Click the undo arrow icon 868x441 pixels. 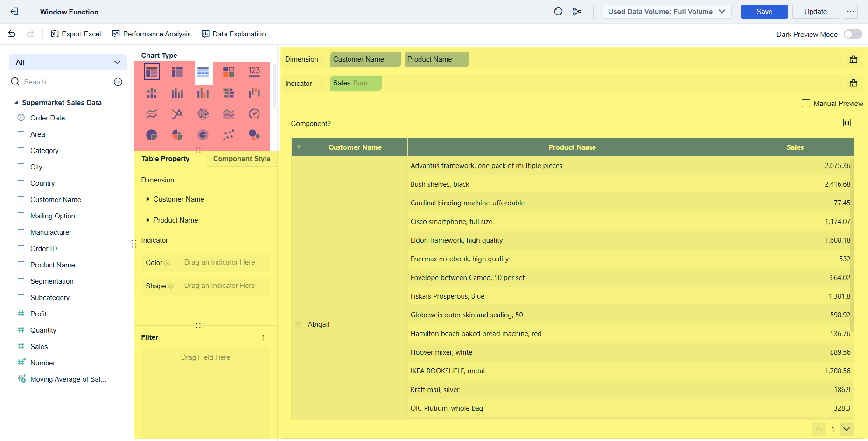point(12,34)
